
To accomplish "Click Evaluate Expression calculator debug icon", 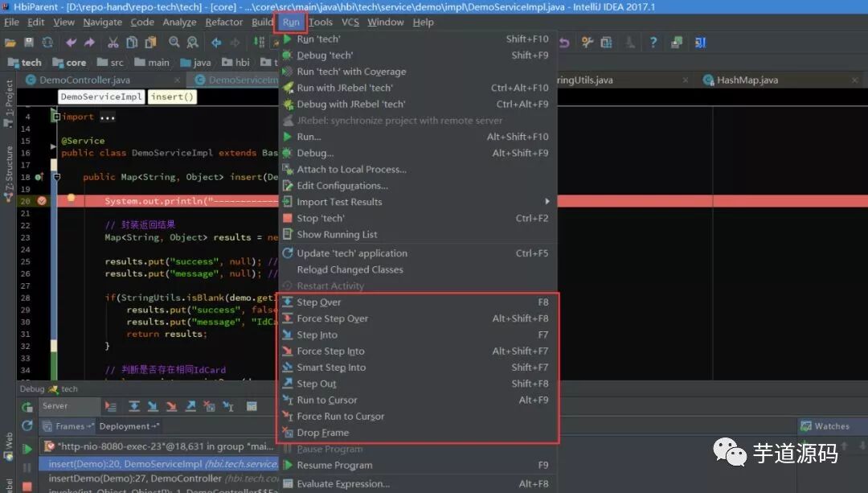I will [252, 407].
